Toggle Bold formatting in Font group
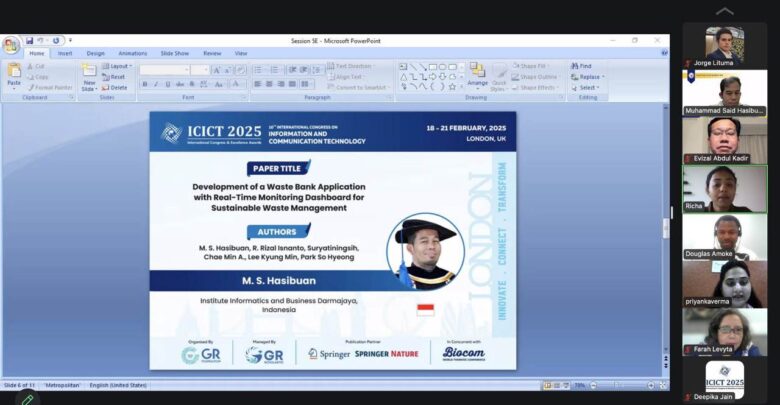This screenshot has height=405, width=780. coord(144,85)
